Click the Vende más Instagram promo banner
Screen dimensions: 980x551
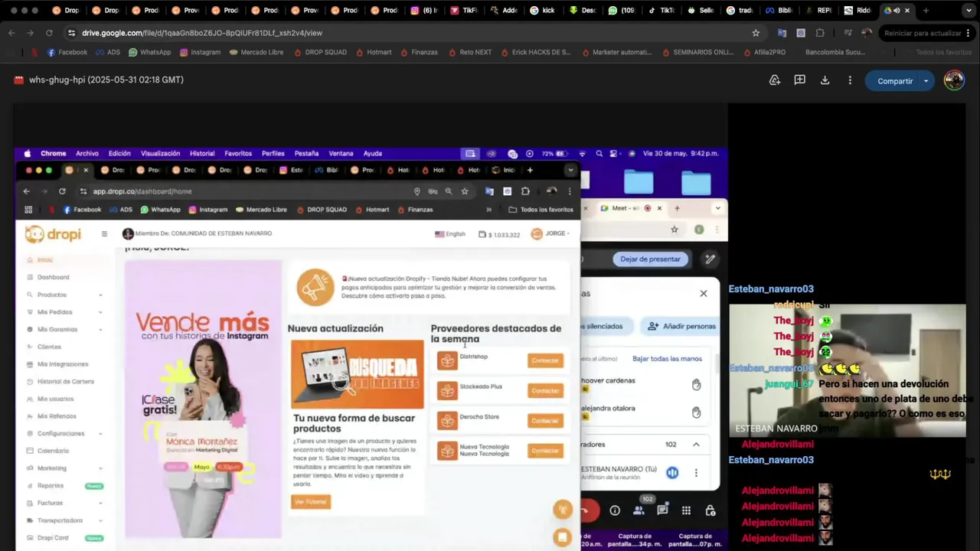tap(203, 399)
